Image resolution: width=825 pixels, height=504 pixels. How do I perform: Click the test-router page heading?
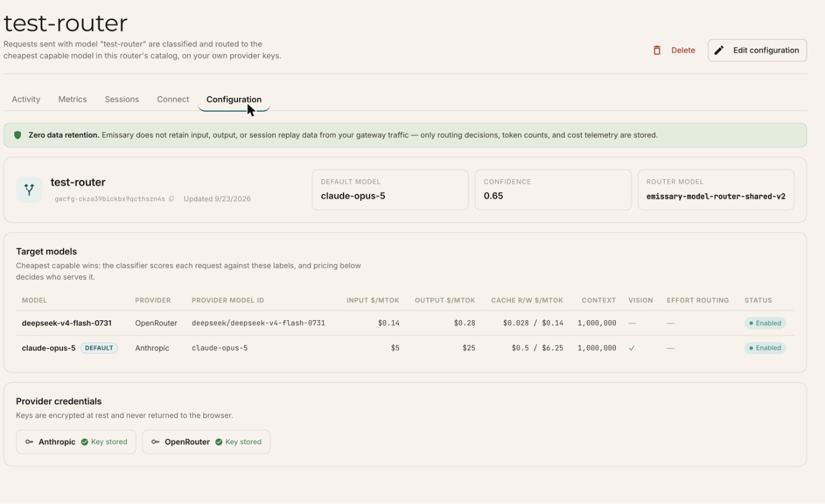[x=65, y=24]
